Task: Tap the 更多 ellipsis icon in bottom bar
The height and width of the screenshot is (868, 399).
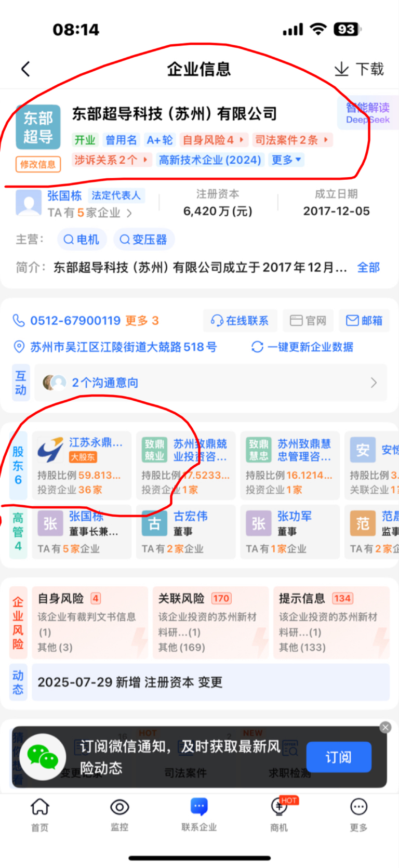Action: (x=358, y=815)
